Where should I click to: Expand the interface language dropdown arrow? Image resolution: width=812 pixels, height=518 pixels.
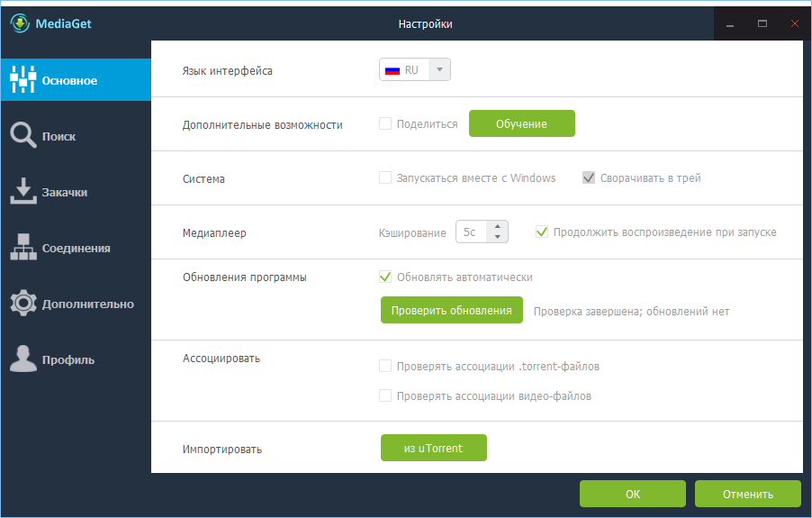pyautogui.click(x=439, y=69)
